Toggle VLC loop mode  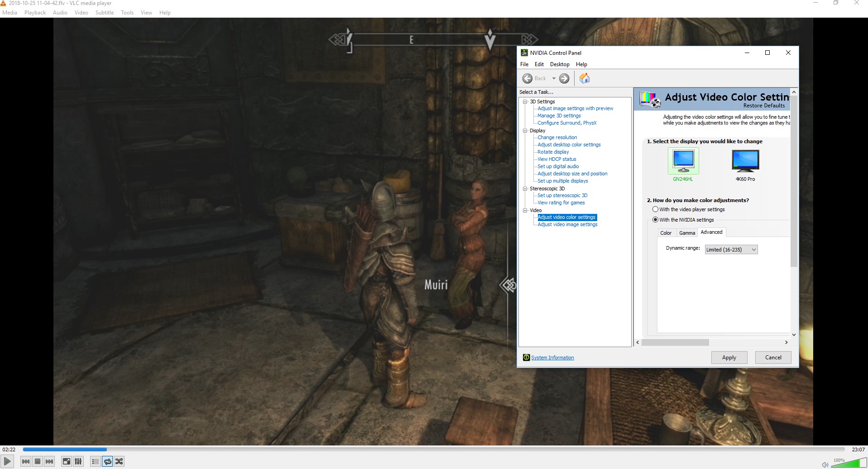[x=107, y=461]
